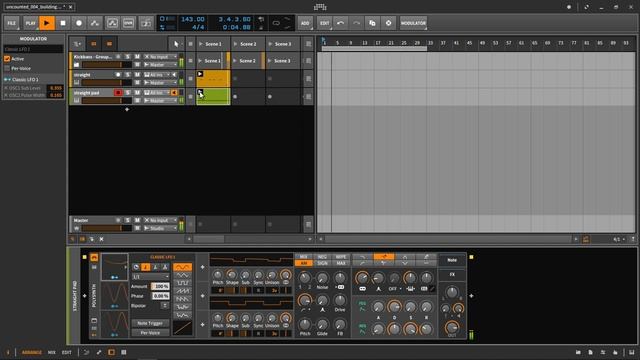Solo the straight pad track
640x360 pixels.
click(x=128, y=93)
